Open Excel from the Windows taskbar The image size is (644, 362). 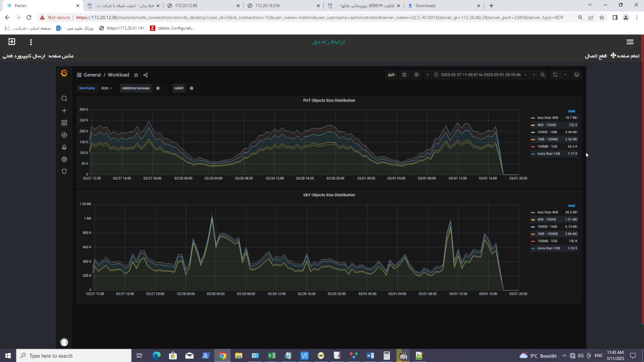point(272,356)
